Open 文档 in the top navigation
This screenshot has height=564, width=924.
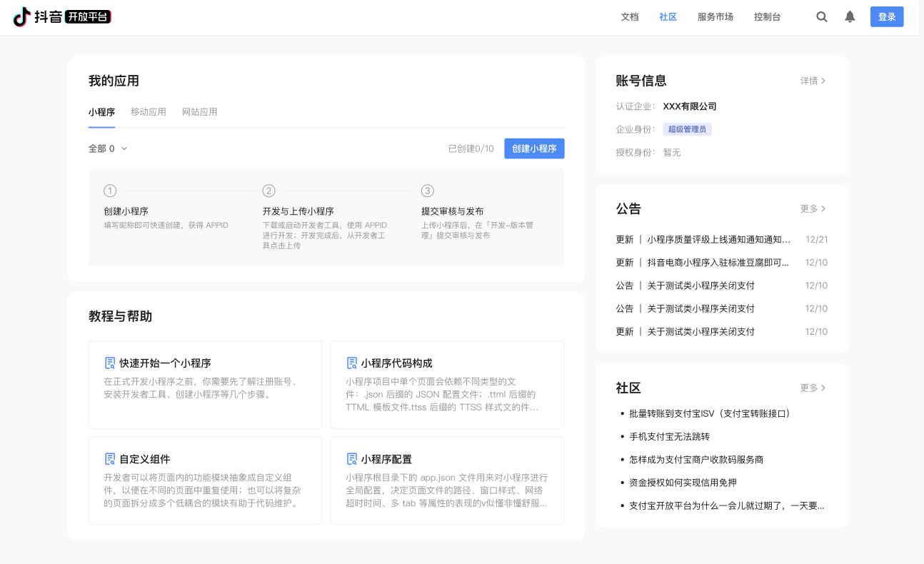630,17
